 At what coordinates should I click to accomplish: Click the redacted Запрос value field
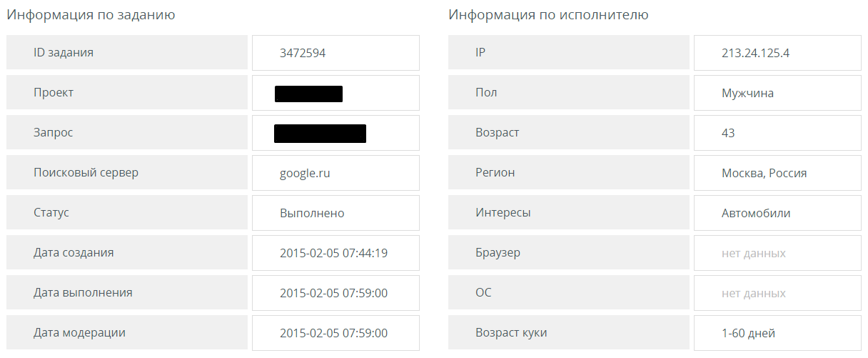pyautogui.click(x=320, y=134)
